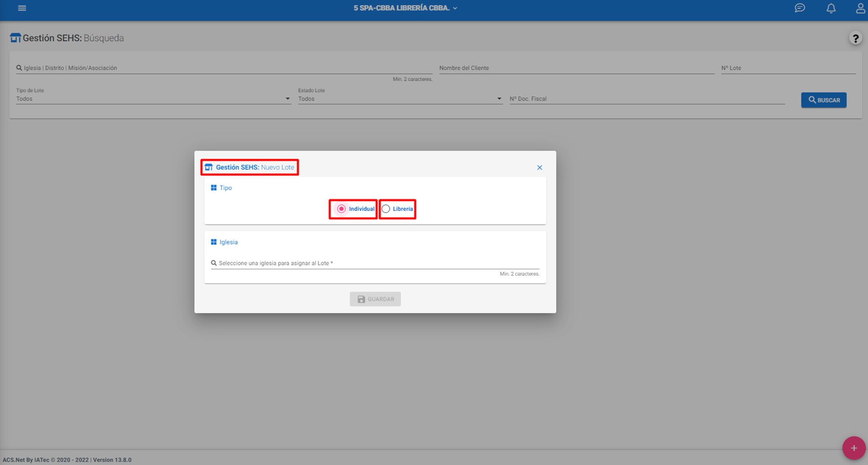Click the search icon in the church selection field
Image resolution: width=868 pixels, height=465 pixels.
point(214,263)
